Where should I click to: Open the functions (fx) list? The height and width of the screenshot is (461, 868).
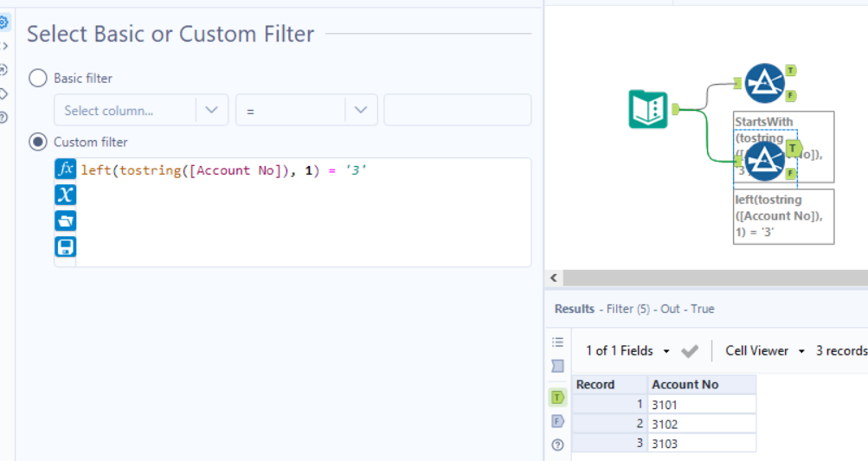(65, 170)
